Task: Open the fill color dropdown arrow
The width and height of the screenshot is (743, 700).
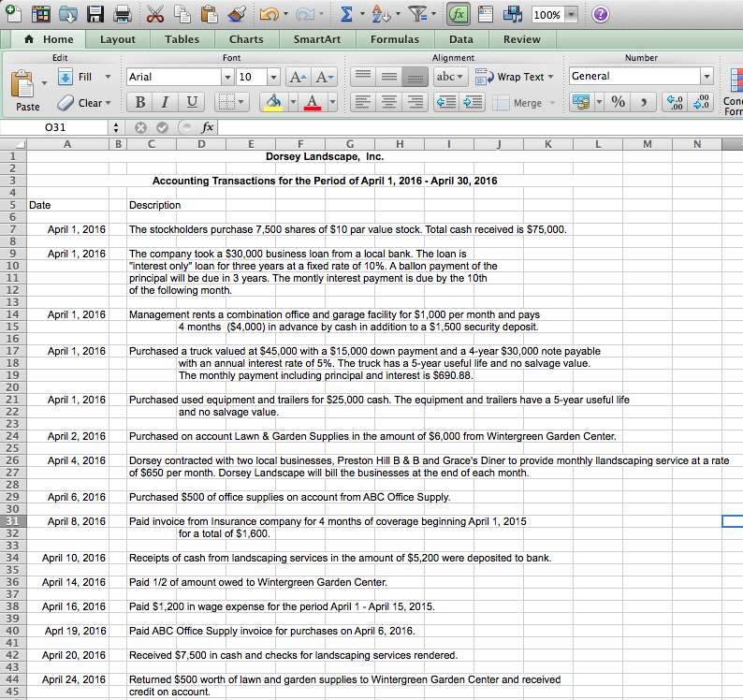Action: (x=293, y=102)
